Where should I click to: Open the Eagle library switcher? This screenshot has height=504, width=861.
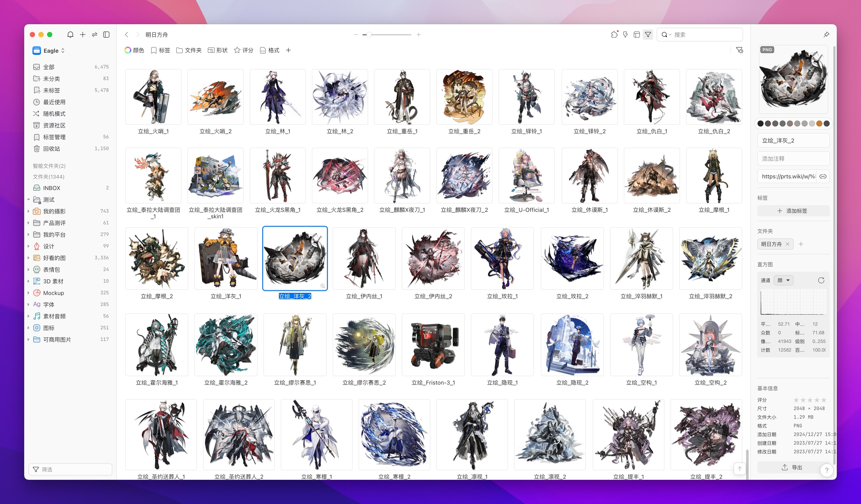(x=49, y=51)
